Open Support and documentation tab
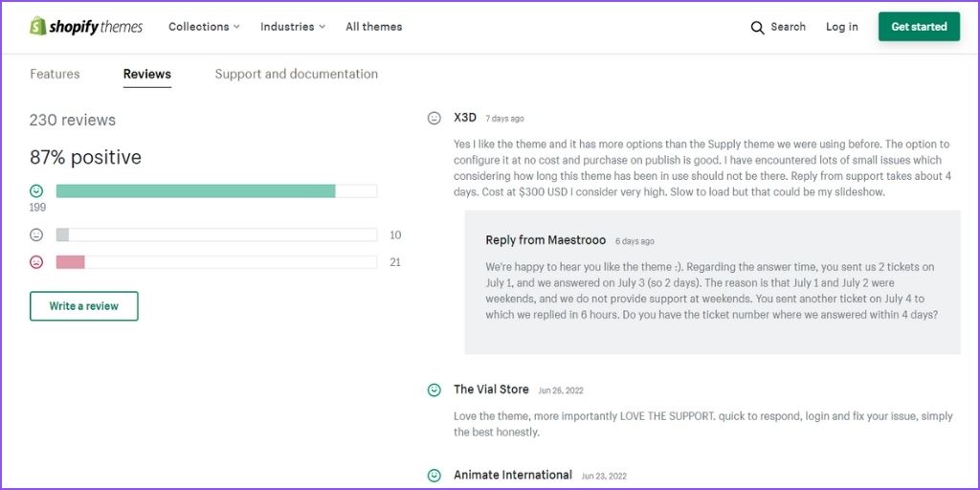This screenshot has width=980, height=490. [297, 74]
